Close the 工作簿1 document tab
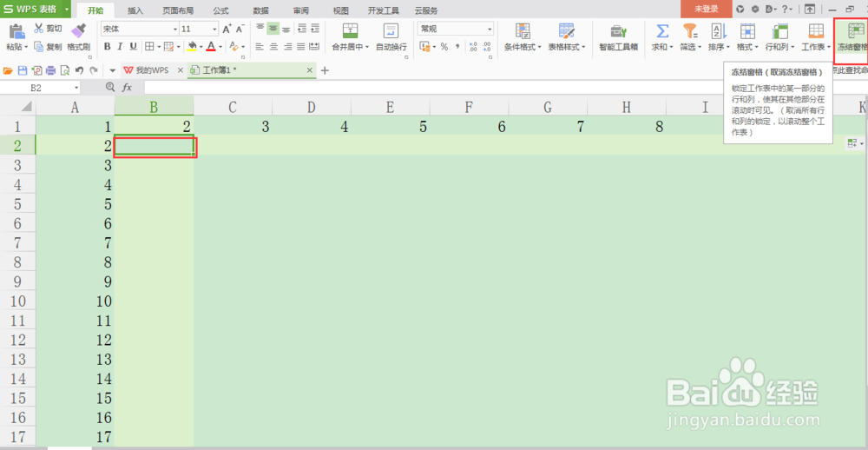Screen dimensions: 868x450 coord(310,70)
